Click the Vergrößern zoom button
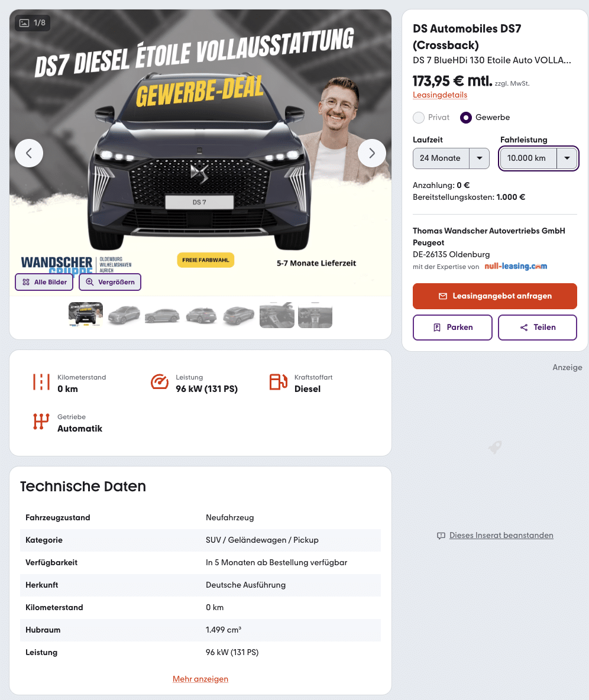Image resolution: width=589 pixels, height=700 pixels. click(110, 282)
